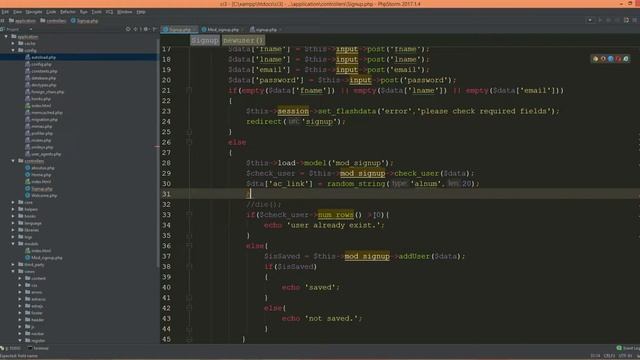
Task: Expand the helpers folder
Action: pyautogui.click(x=13, y=209)
